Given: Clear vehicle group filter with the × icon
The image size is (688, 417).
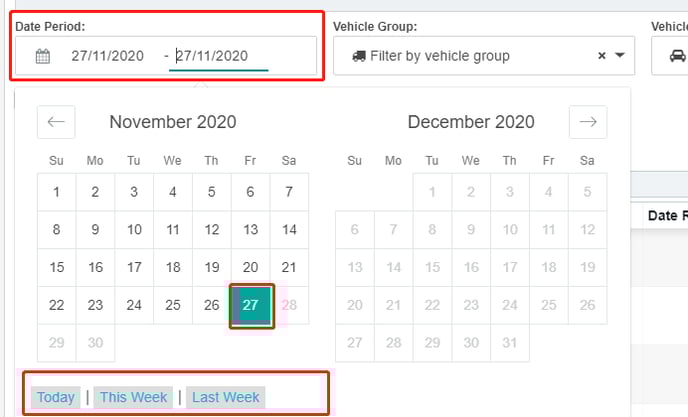Looking at the screenshot, I should [x=602, y=56].
